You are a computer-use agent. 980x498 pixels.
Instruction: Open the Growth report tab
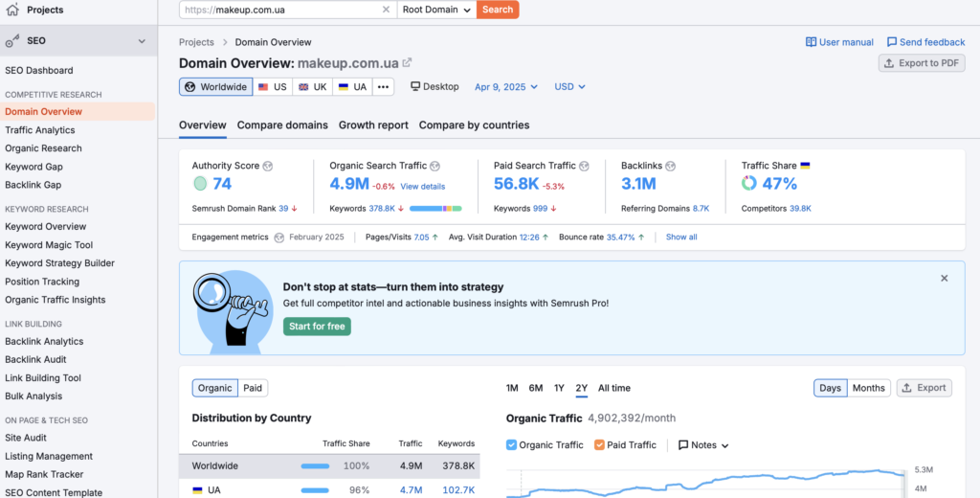pyautogui.click(x=373, y=125)
